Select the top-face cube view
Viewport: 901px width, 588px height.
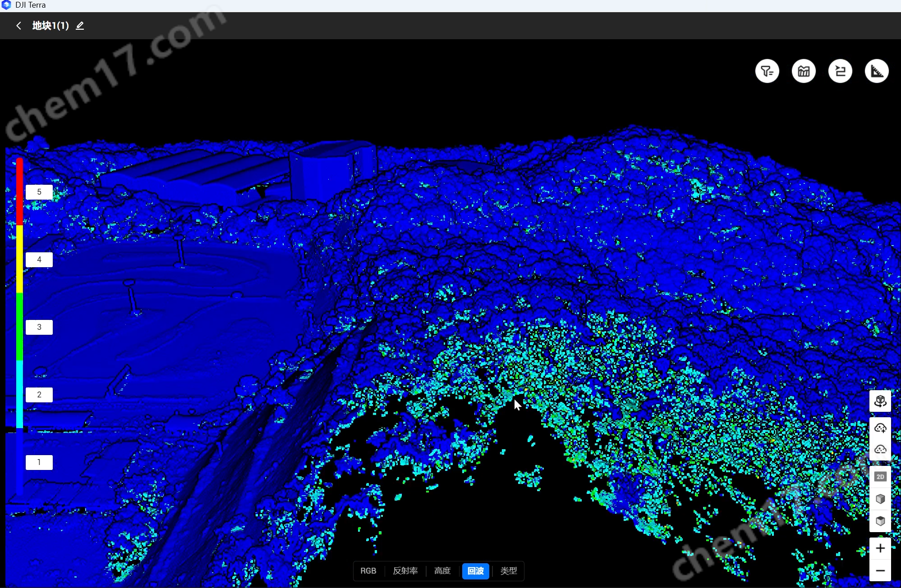click(x=880, y=521)
